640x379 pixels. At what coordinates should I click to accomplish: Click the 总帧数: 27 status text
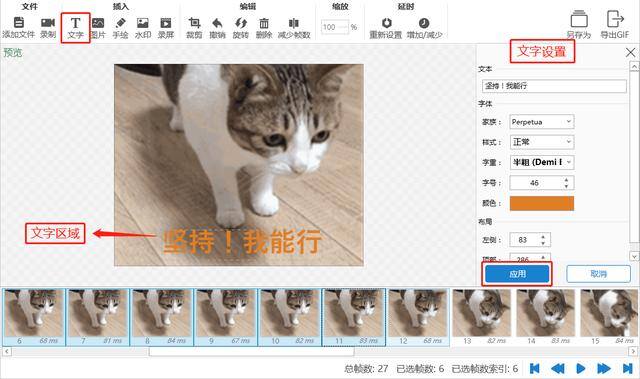tap(366, 369)
